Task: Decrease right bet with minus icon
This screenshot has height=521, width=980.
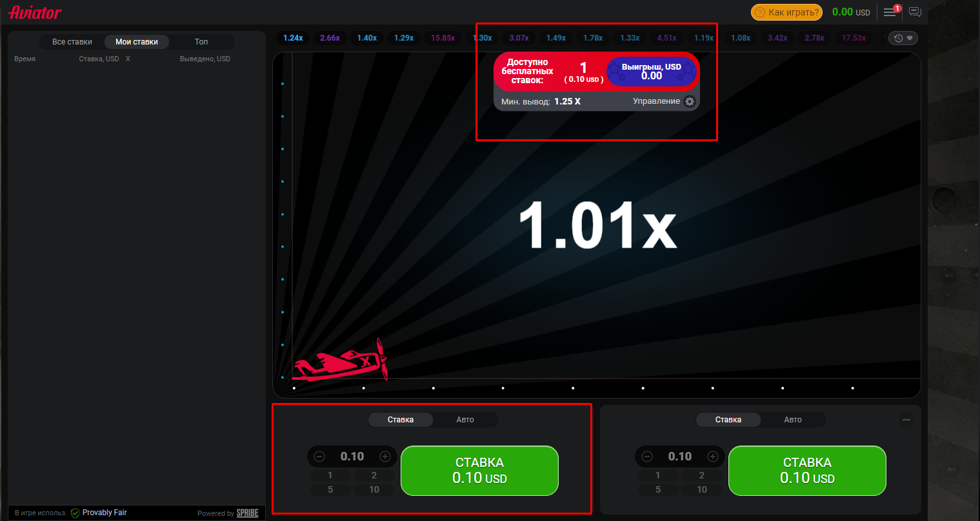Action: tap(646, 456)
